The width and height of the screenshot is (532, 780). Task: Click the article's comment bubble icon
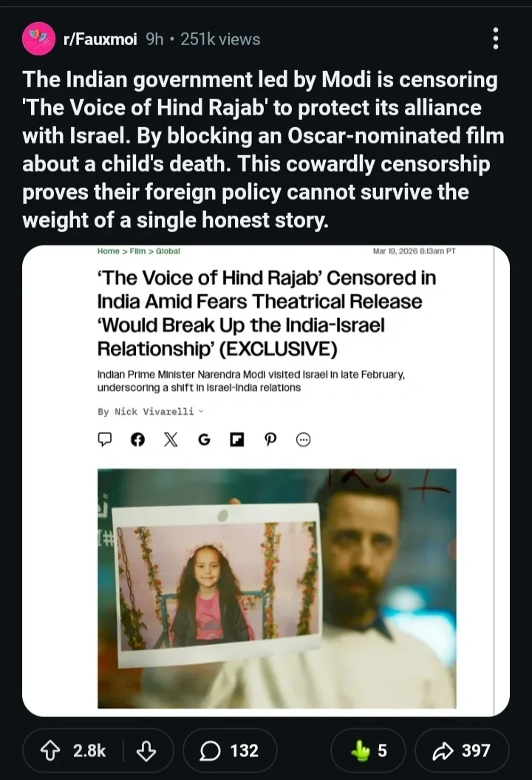104,440
